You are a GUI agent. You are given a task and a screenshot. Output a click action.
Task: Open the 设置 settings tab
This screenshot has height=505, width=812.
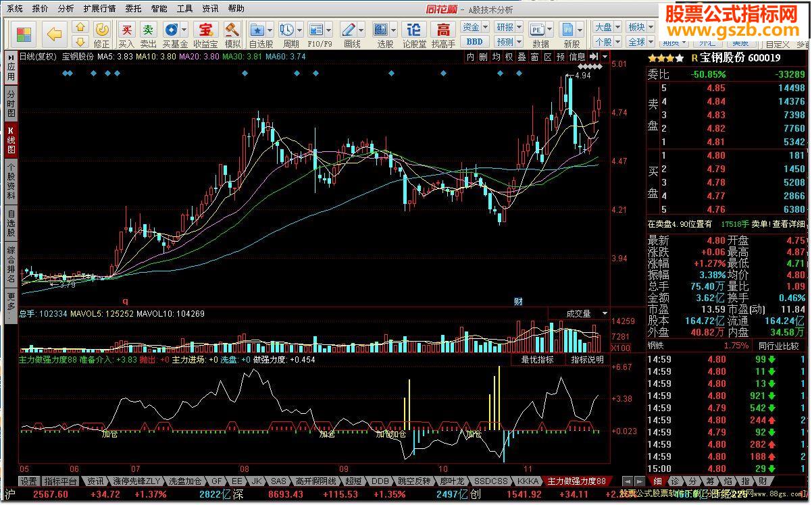click(28, 481)
